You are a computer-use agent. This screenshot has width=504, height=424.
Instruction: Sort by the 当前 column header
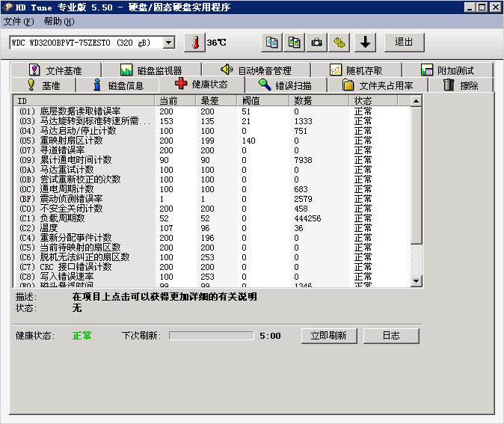[x=176, y=101]
